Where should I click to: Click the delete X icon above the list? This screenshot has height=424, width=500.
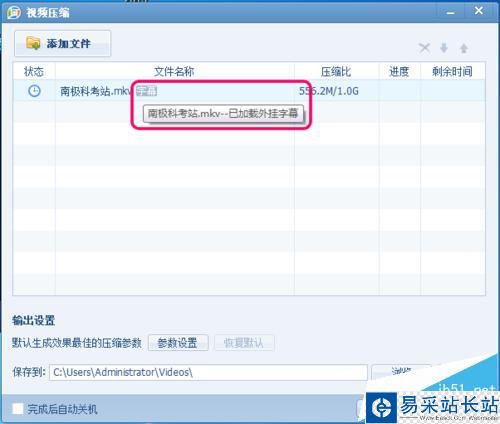(x=425, y=48)
